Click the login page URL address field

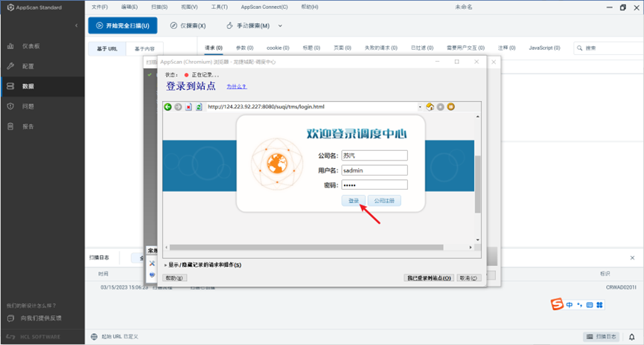point(310,106)
